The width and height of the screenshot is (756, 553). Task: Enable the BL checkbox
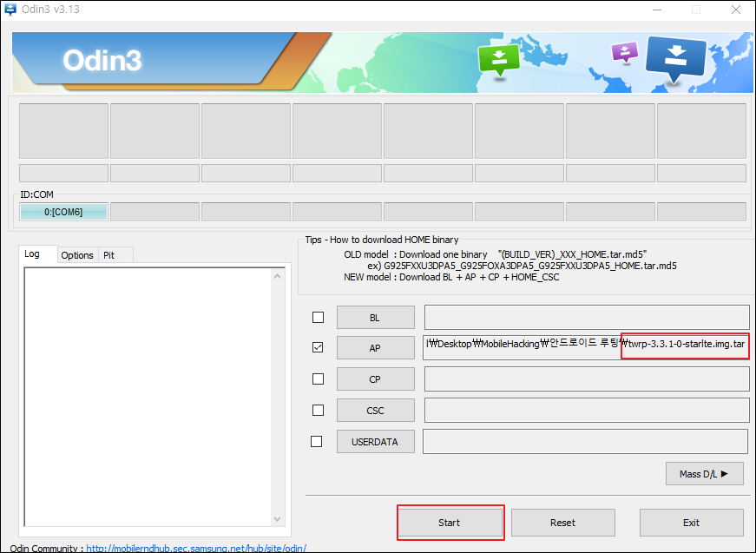318,317
